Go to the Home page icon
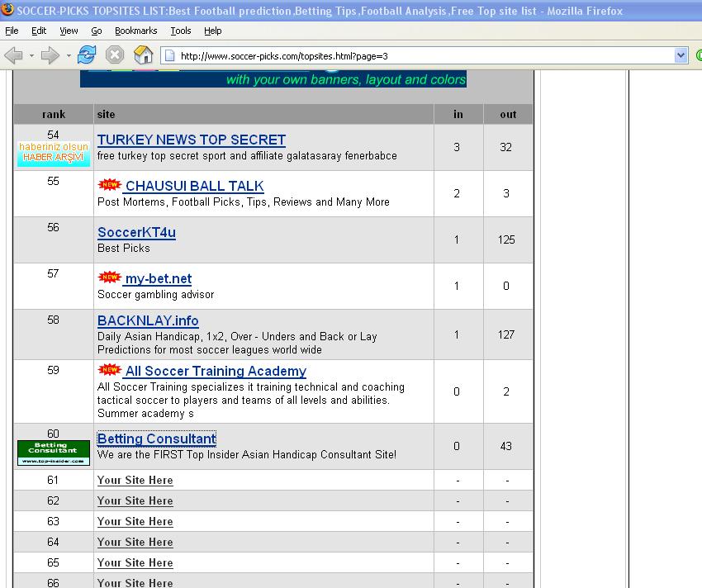The width and height of the screenshot is (702, 588). (143, 55)
